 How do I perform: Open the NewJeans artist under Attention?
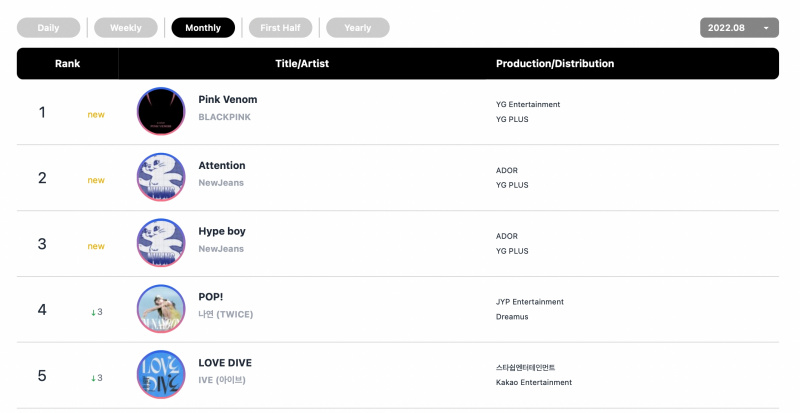[221, 183]
